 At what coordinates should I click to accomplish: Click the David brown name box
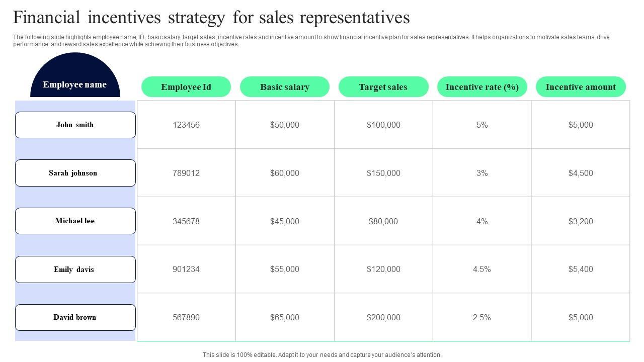(x=75, y=317)
